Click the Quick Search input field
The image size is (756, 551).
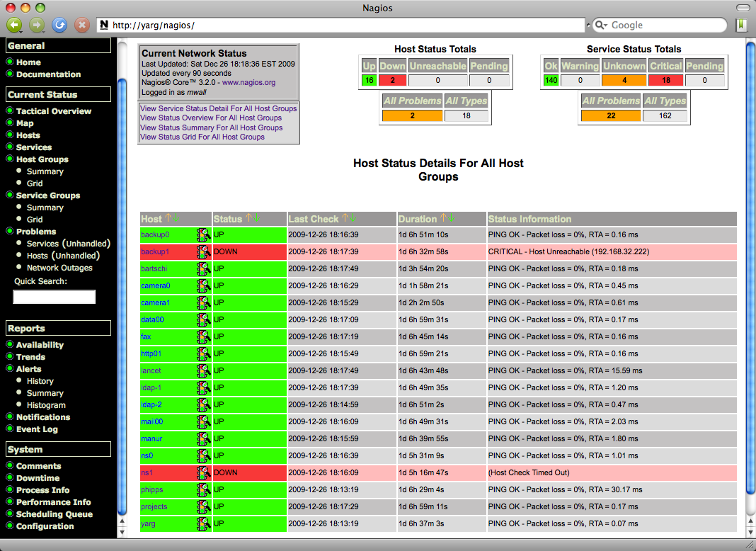[x=55, y=297]
